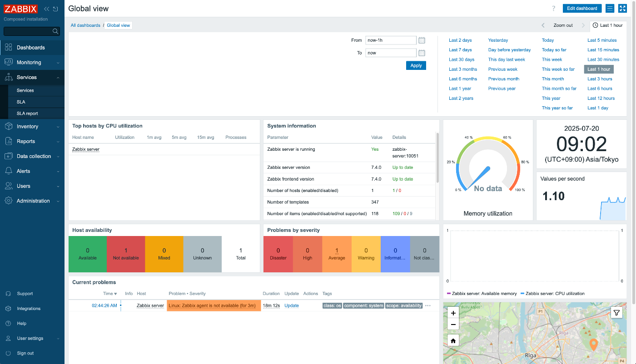Viewport: 636px width, 364px height.
Task: Click Zabbix server in Top hosts widget
Action: pyautogui.click(x=86, y=149)
